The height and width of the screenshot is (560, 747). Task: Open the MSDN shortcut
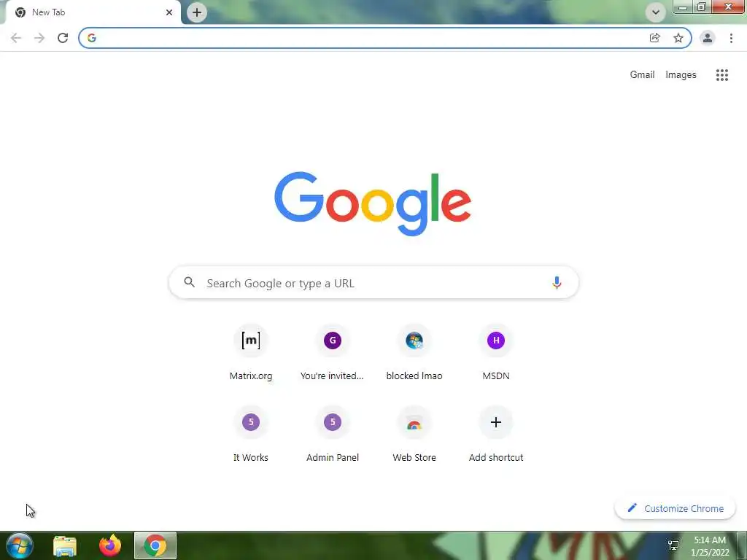point(495,352)
